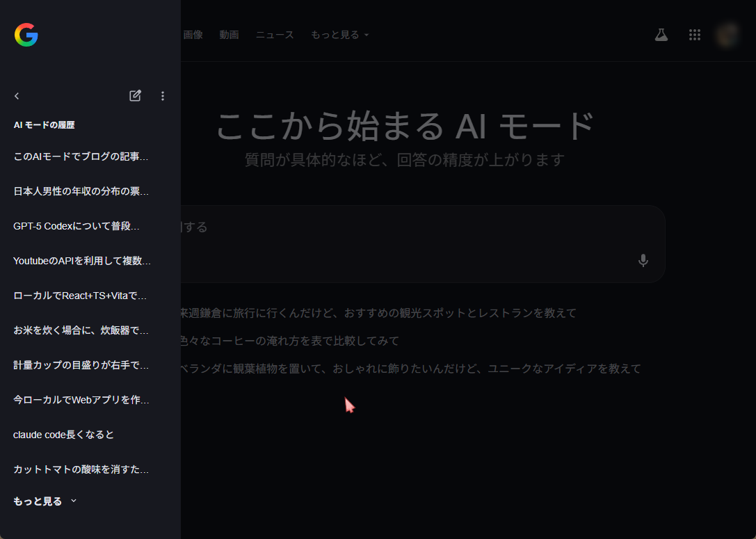
Task: Open the カットトマトの酸味 history entry
Action: click(x=81, y=469)
